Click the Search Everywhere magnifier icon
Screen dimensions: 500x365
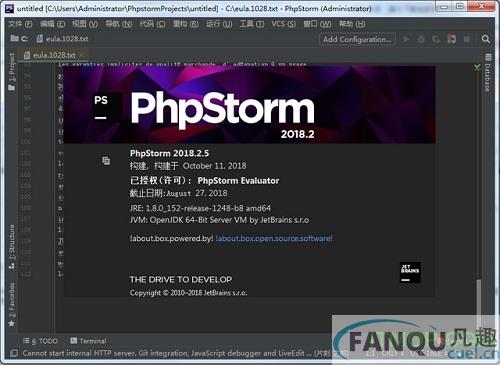[x=486, y=39]
